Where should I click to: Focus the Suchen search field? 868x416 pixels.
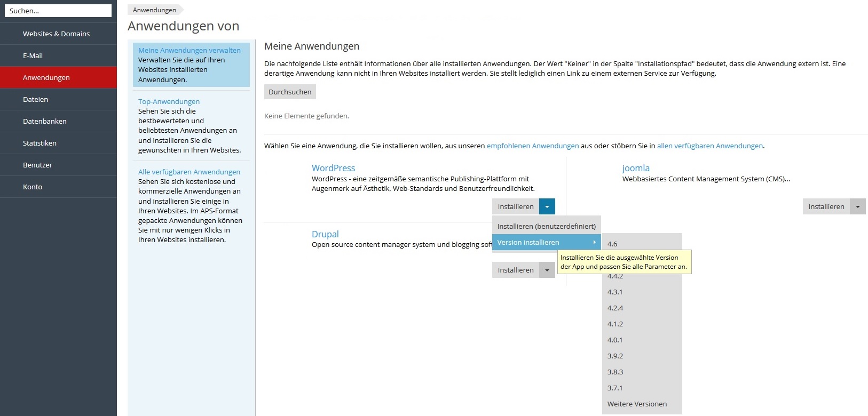pos(58,11)
